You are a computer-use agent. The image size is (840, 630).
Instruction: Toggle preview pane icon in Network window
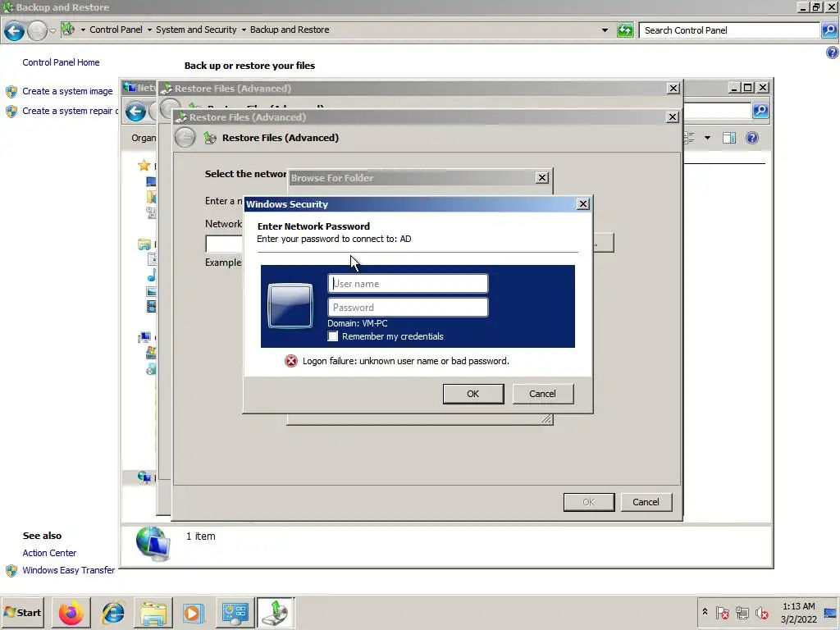pyautogui.click(x=729, y=138)
